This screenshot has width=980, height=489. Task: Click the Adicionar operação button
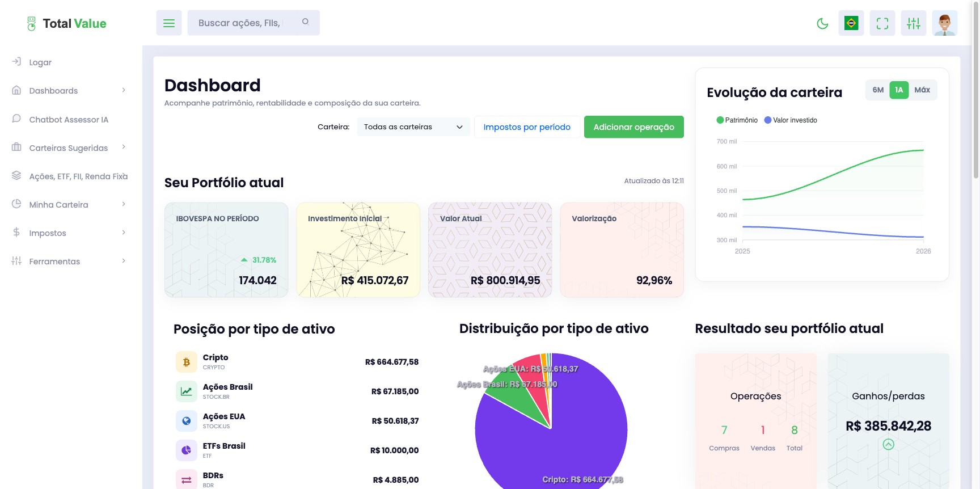[x=633, y=127]
